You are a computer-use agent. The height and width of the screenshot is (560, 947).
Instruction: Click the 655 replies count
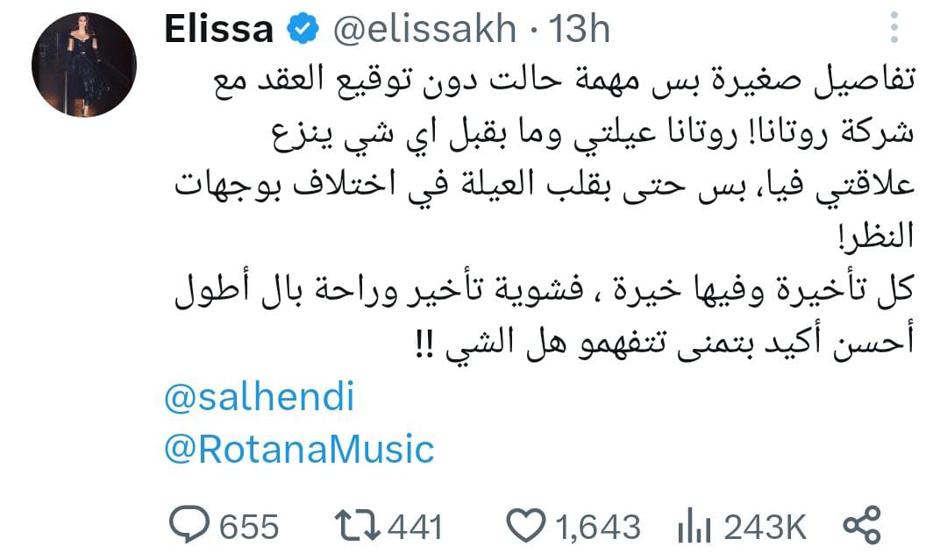248,527
